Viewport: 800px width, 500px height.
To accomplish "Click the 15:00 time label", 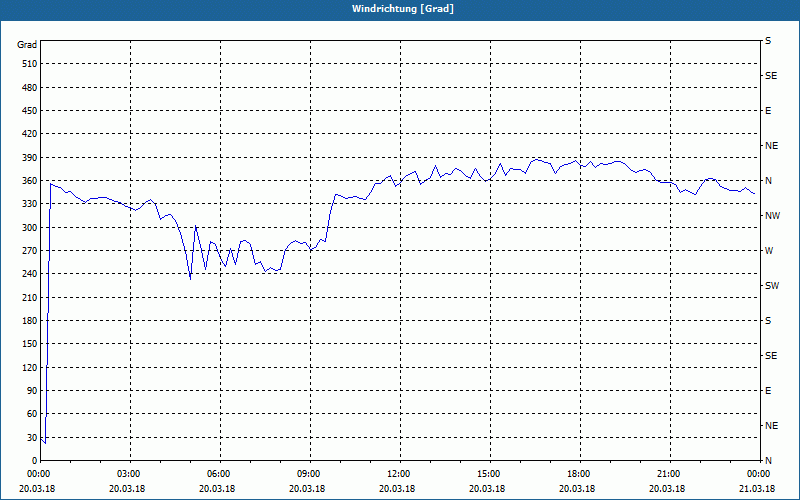I will (490, 474).
